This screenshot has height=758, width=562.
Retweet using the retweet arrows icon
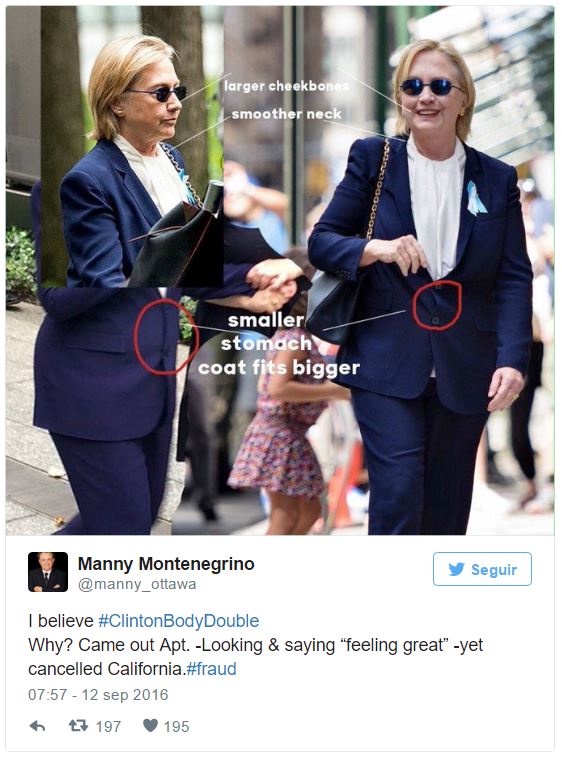(x=78, y=726)
